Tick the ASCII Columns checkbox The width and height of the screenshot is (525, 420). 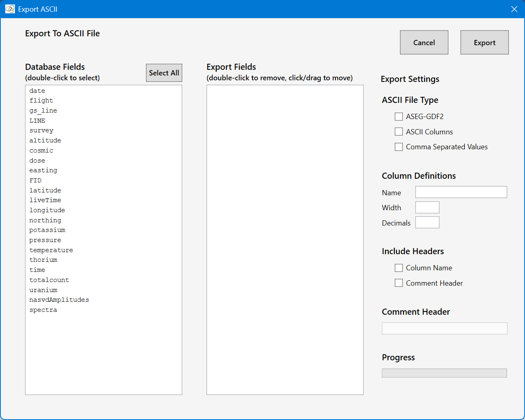[x=399, y=132]
